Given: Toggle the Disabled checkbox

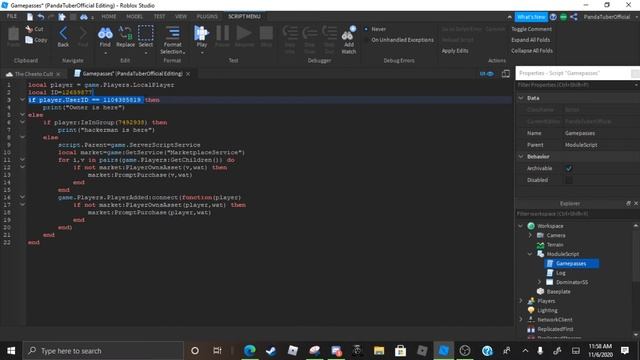Looking at the screenshot, I should 569,180.
